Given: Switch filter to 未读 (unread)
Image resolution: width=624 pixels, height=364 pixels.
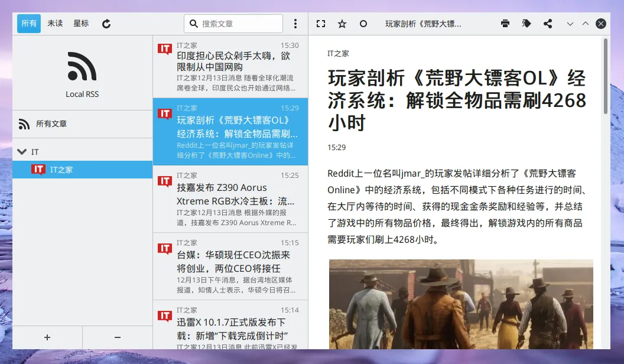Looking at the screenshot, I should click(55, 24).
